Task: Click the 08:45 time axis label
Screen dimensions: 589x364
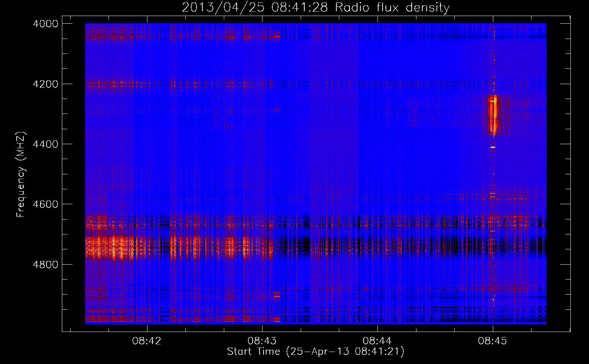Action: pos(493,341)
